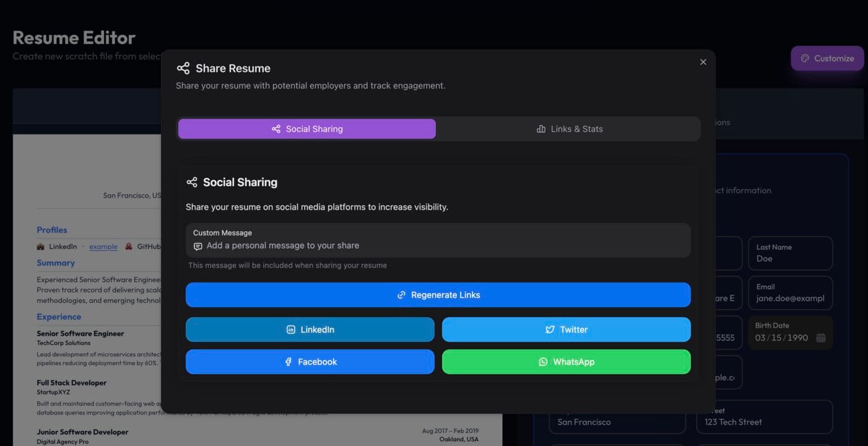Screen dimensions: 868x446
Task: Dismiss the Share Resume dialog
Action: coord(703,61)
